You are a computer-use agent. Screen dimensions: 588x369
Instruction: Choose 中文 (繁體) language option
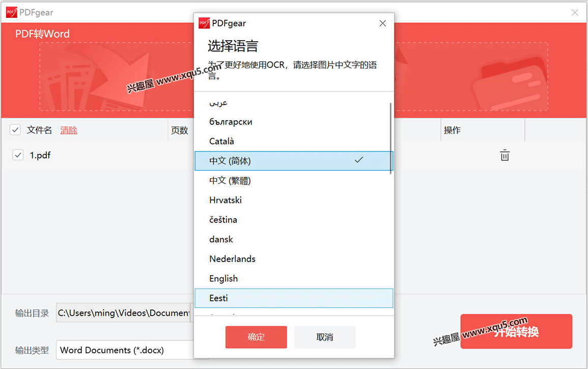(x=294, y=180)
